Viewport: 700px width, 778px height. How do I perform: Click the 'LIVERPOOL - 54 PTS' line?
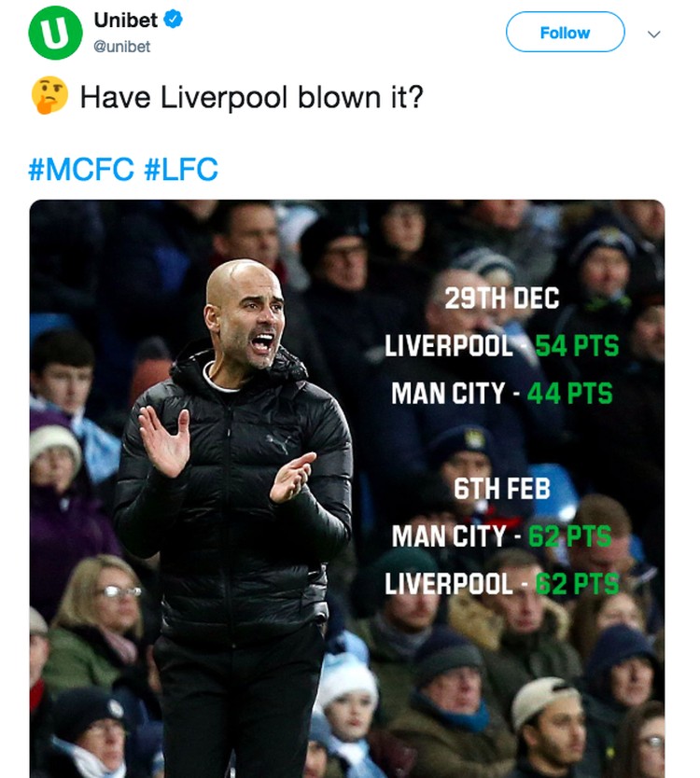pos(502,346)
